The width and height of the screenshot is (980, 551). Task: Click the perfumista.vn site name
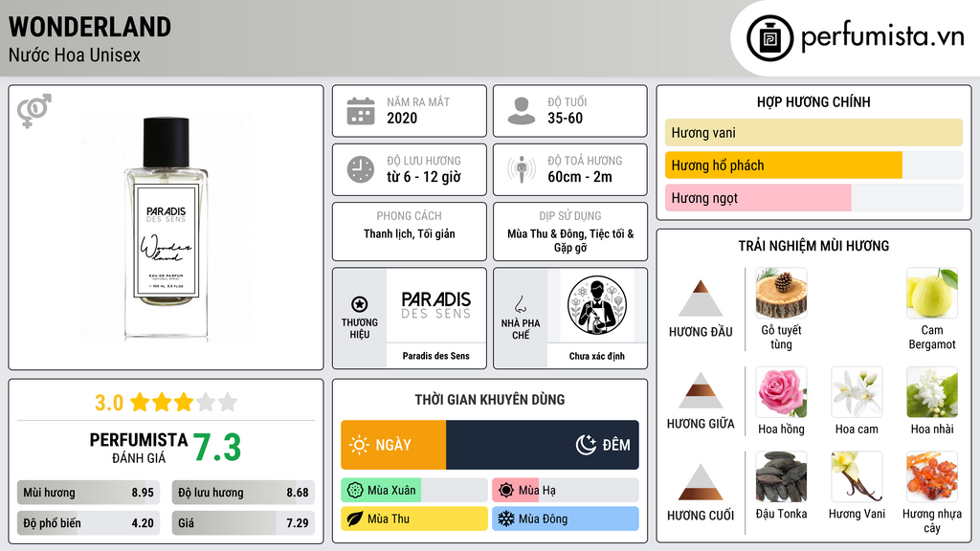[x=882, y=36]
